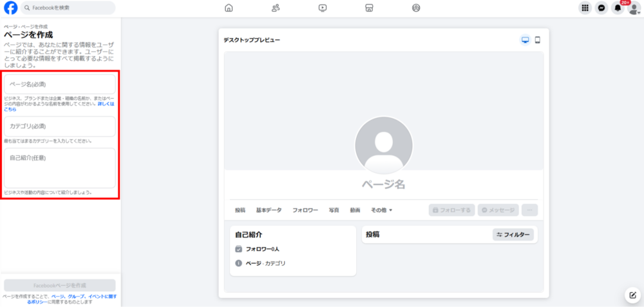Click the 自己紹介(任意) text area

coord(60,168)
